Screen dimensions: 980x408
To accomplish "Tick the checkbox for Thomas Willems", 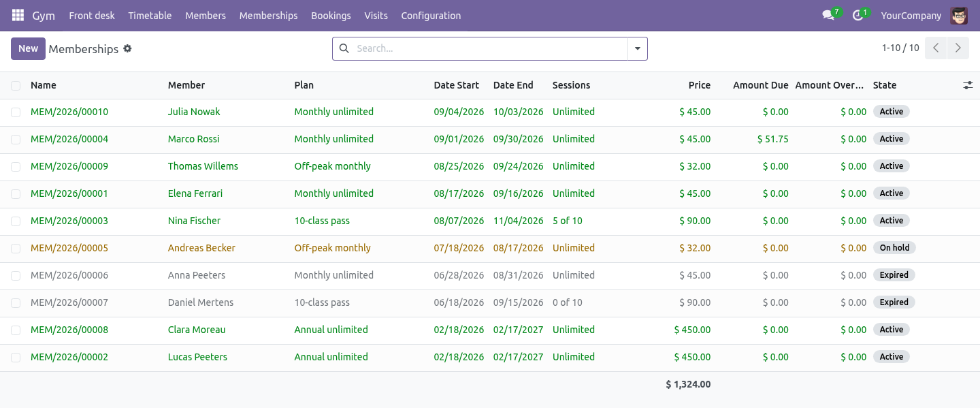I will pyautogui.click(x=16, y=167).
